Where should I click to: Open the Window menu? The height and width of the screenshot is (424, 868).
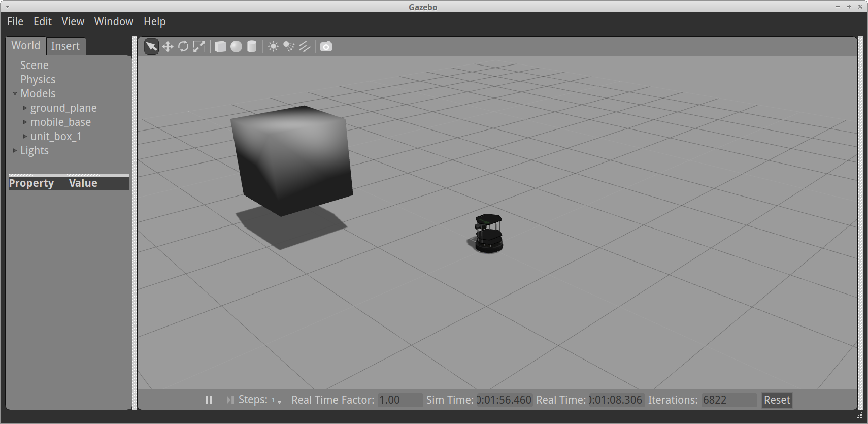click(114, 22)
